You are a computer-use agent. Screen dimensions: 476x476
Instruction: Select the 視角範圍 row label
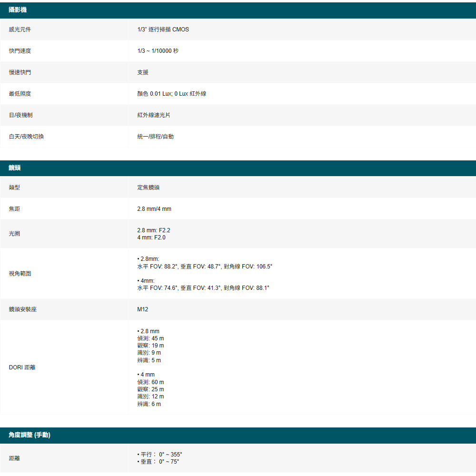click(20, 274)
